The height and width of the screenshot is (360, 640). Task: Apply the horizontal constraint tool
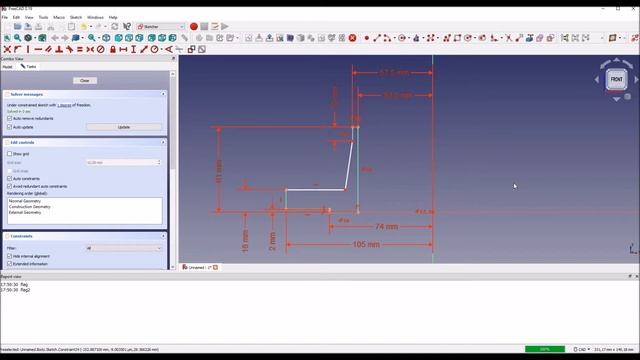click(x=38, y=49)
